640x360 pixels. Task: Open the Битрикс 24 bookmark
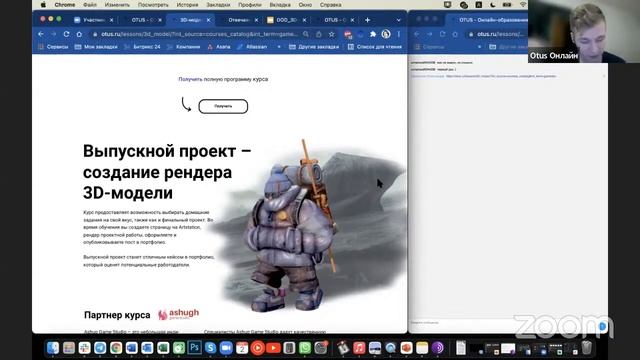(x=142, y=47)
